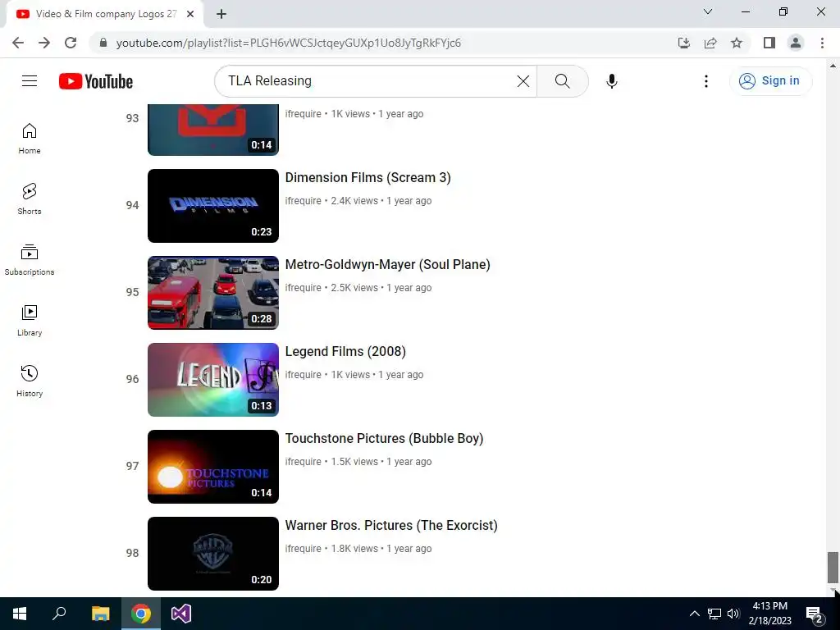
Task: Open the Chrome profile avatar
Action: [x=796, y=43]
